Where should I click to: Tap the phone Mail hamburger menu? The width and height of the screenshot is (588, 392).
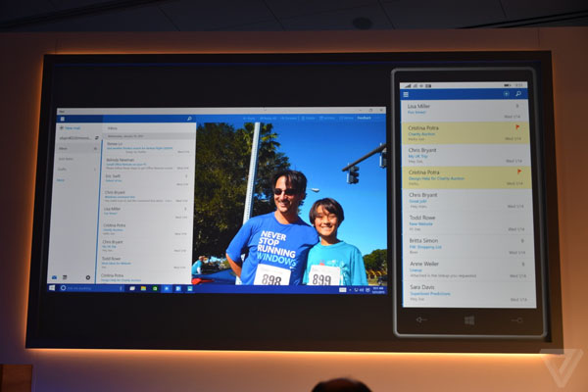click(x=406, y=94)
